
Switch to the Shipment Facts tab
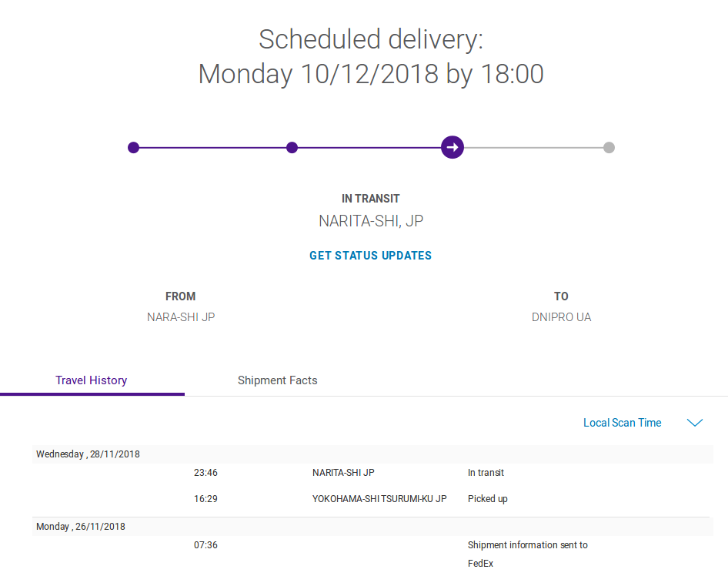[x=277, y=380]
